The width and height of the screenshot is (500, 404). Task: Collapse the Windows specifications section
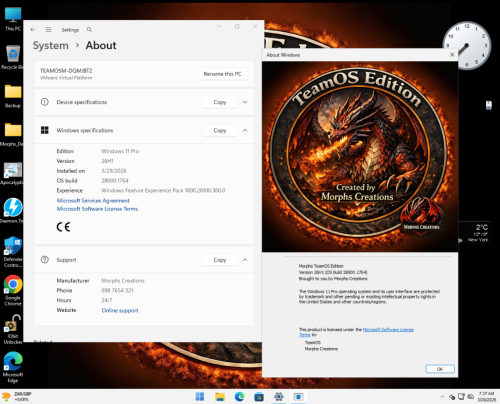coord(245,130)
